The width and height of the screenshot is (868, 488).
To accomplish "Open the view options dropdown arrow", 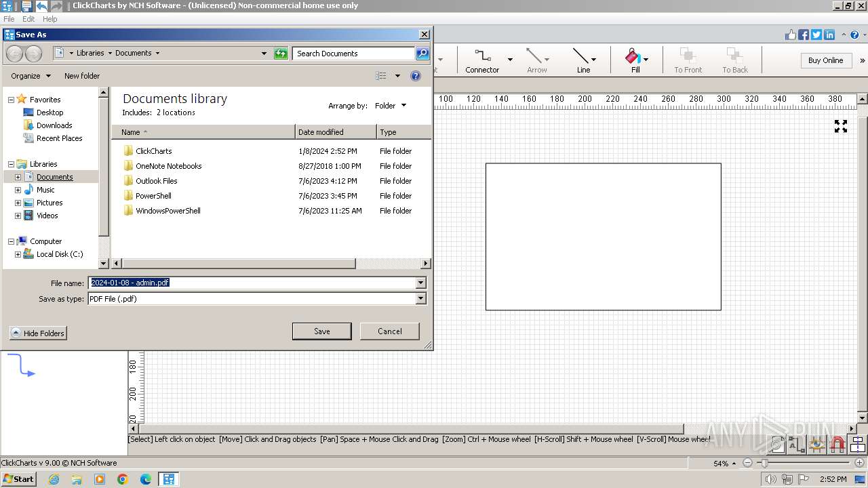I will coord(397,76).
